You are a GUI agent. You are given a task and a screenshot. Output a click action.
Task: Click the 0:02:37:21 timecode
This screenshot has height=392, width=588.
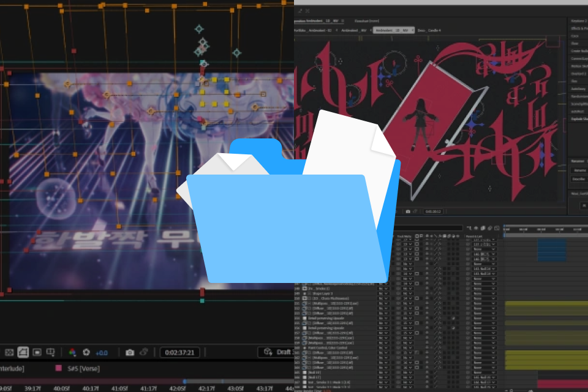(179, 353)
